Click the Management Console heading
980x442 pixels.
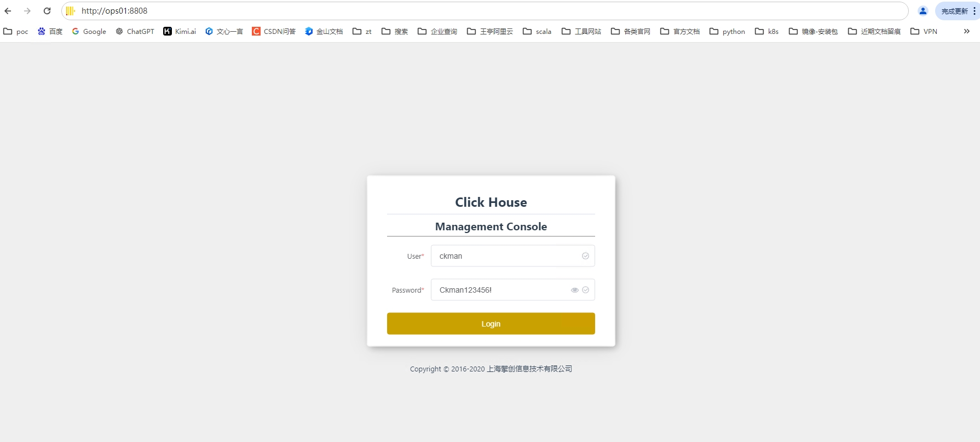pyautogui.click(x=491, y=226)
